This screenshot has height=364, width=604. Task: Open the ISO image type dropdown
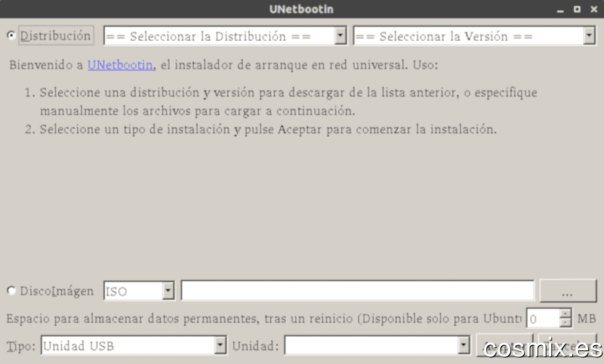tap(139, 291)
